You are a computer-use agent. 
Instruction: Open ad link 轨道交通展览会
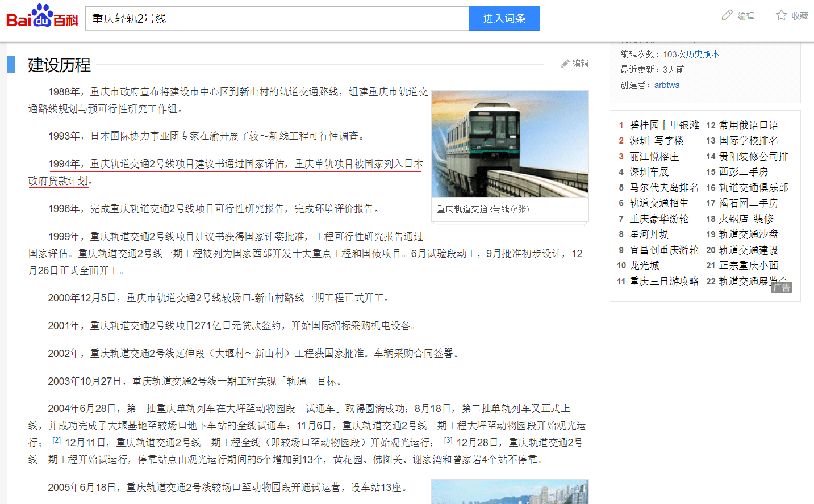click(754, 281)
